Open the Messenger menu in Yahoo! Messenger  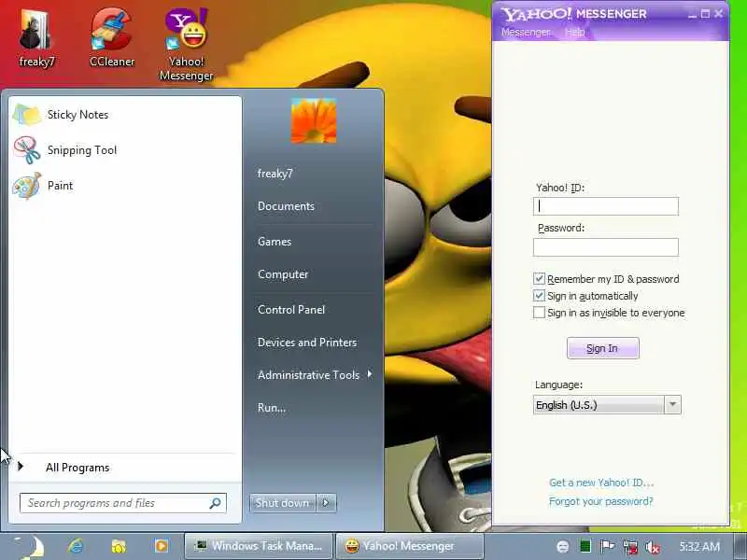coord(526,33)
